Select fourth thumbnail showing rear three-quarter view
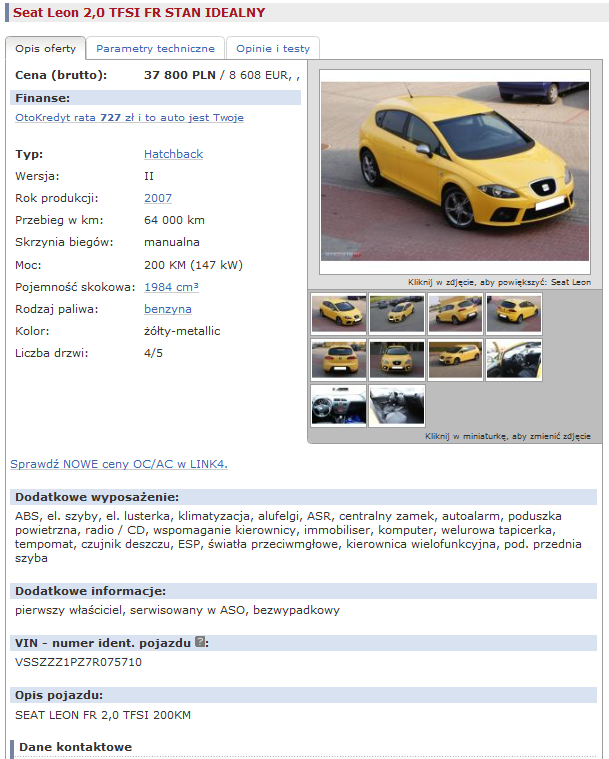Image resolution: width=609 pixels, height=759 pixels. 514,313
